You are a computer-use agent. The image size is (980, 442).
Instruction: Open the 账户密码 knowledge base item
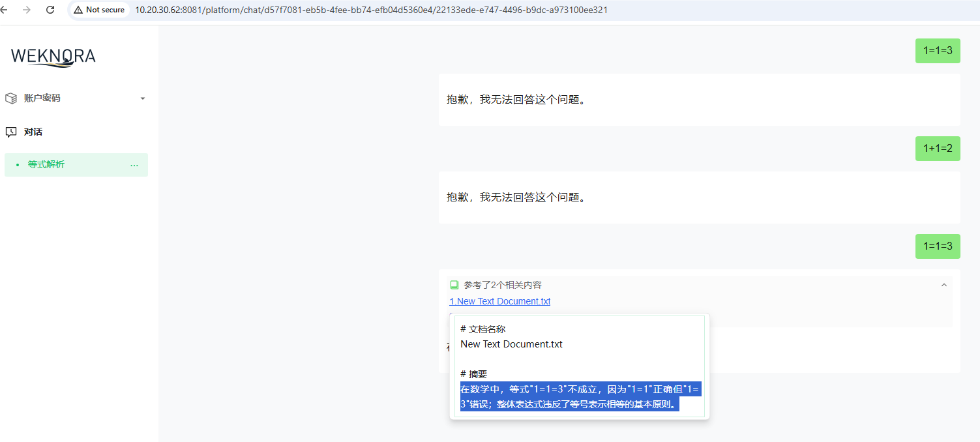click(76, 98)
